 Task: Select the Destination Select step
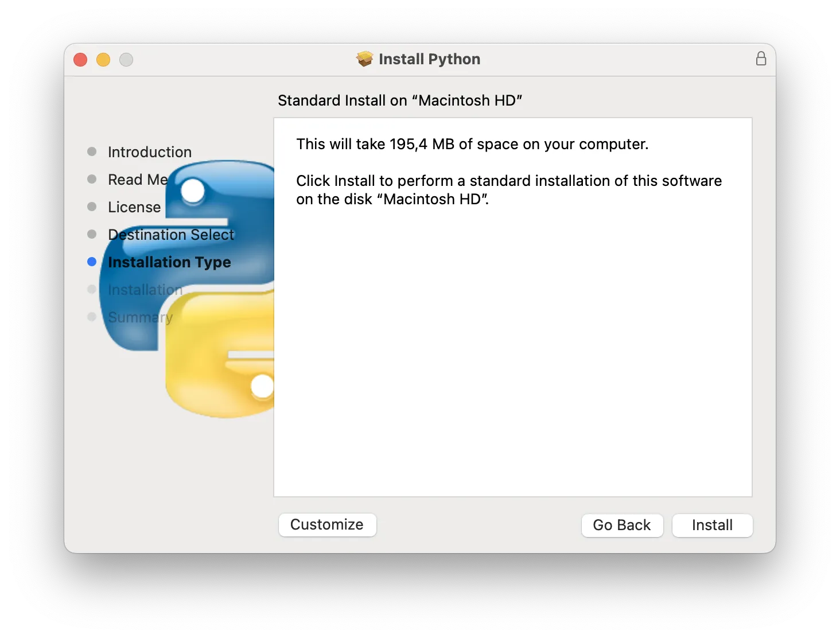click(x=170, y=234)
